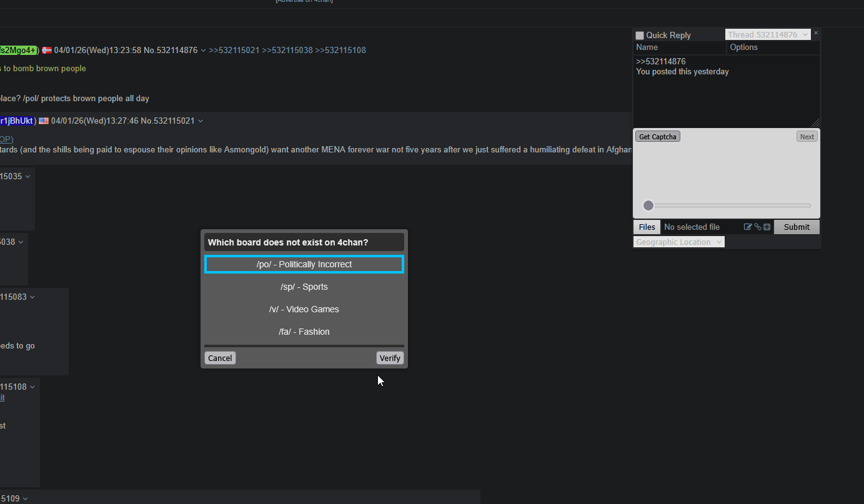The height and width of the screenshot is (504, 864).
Task: Click the Files button
Action: [x=647, y=227]
